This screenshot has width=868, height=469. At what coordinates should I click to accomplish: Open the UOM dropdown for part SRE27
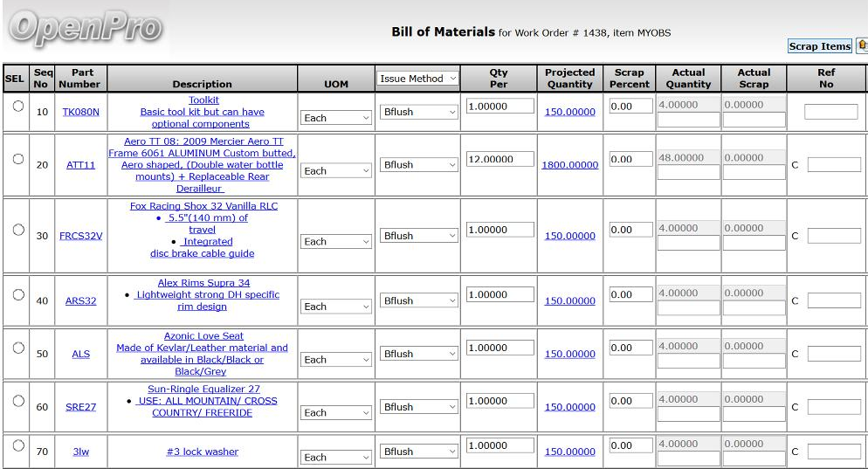[x=336, y=413]
